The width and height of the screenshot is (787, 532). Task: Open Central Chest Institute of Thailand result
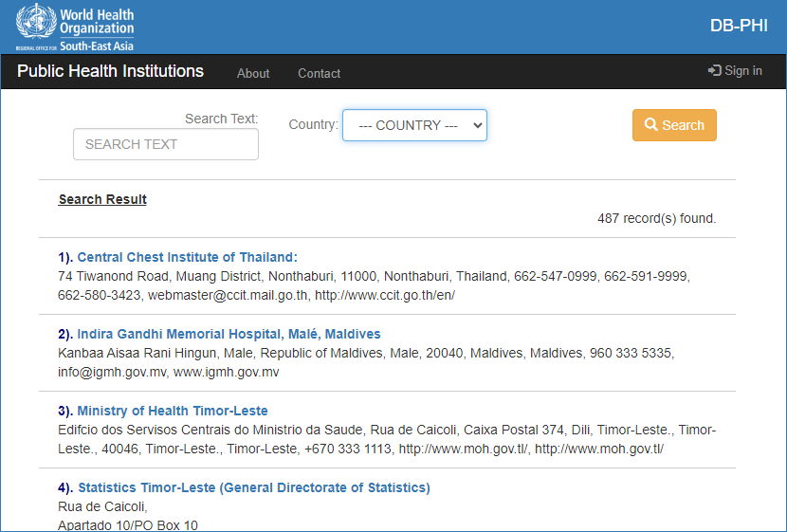click(187, 257)
